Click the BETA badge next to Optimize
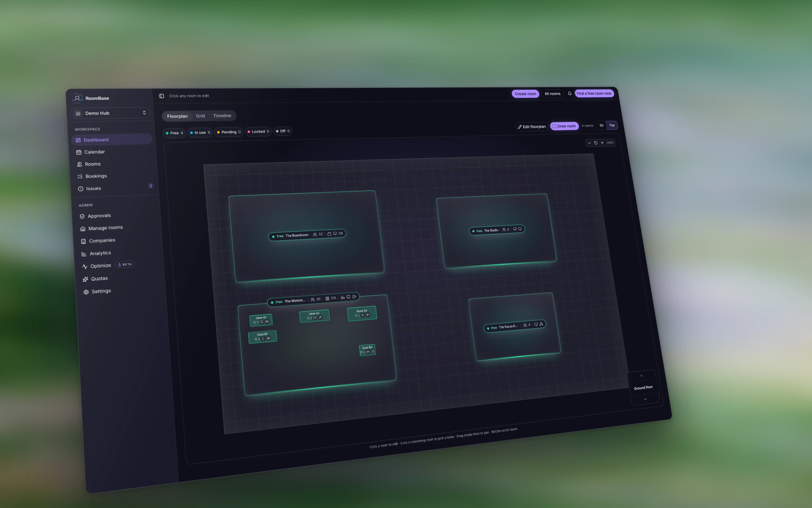The width and height of the screenshot is (812, 508). coord(125,264)
